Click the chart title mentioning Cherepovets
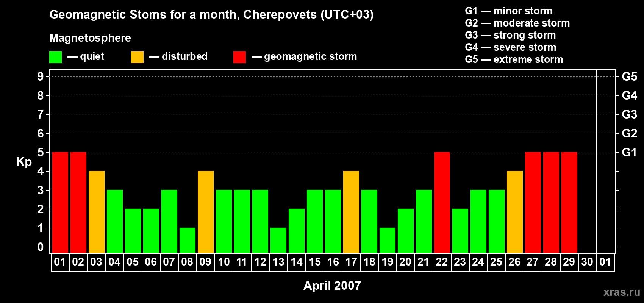This screenshot has width=644, height=303. pyautogui.click(x=211, y=14)
